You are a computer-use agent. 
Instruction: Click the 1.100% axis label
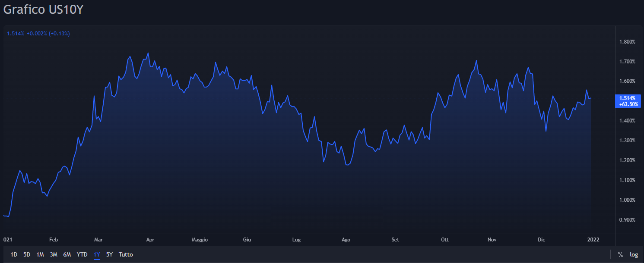tap(627, 180)
